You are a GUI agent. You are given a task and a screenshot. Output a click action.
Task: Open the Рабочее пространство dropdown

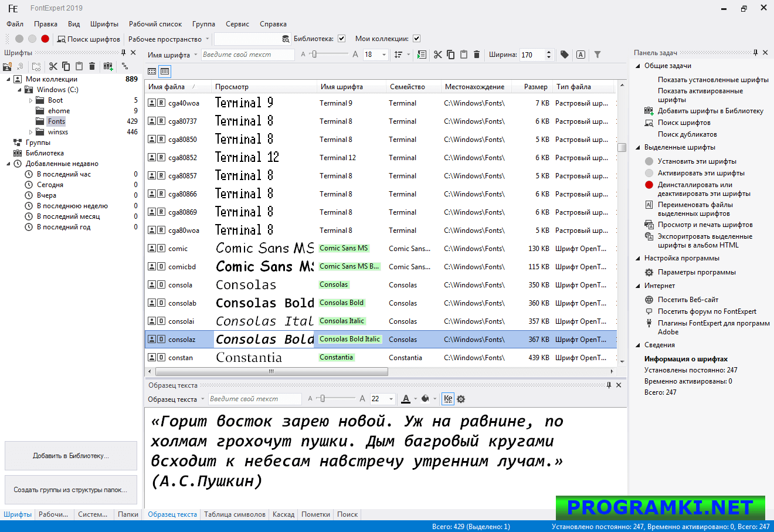(x=169, y=39)
